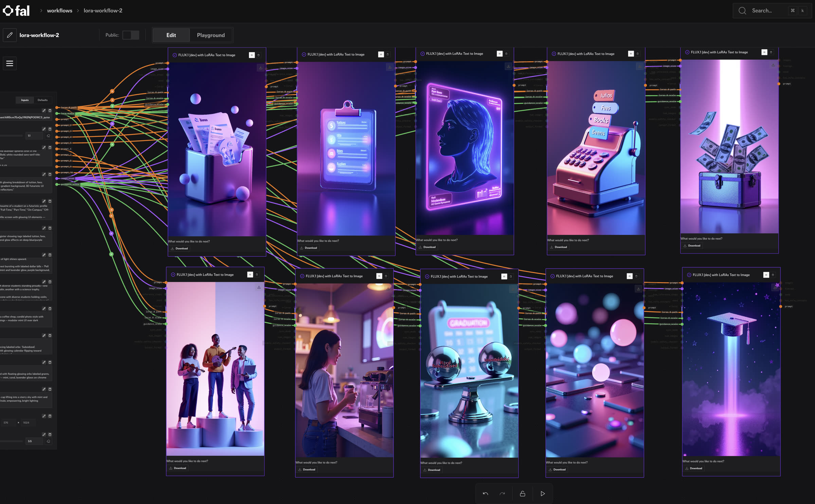
Task: Open the Defaults tab in side panel
Action: (x=42, y=100)
